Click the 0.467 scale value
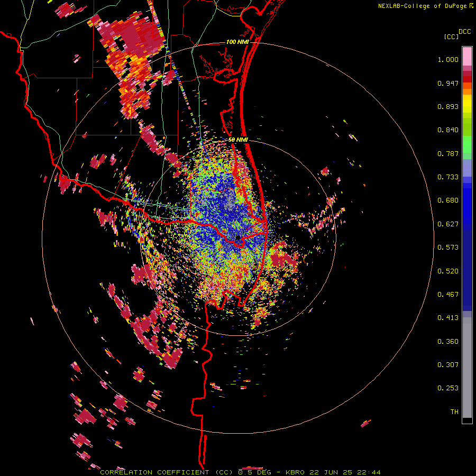476x476 pixels. pos(448,295)
